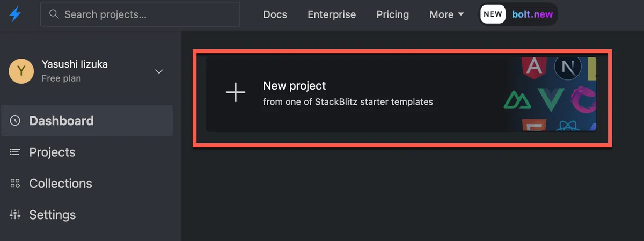Viewport: 644px width, 241px height.
Task: Open the Pricing page
Action: [x=392, y=14]
